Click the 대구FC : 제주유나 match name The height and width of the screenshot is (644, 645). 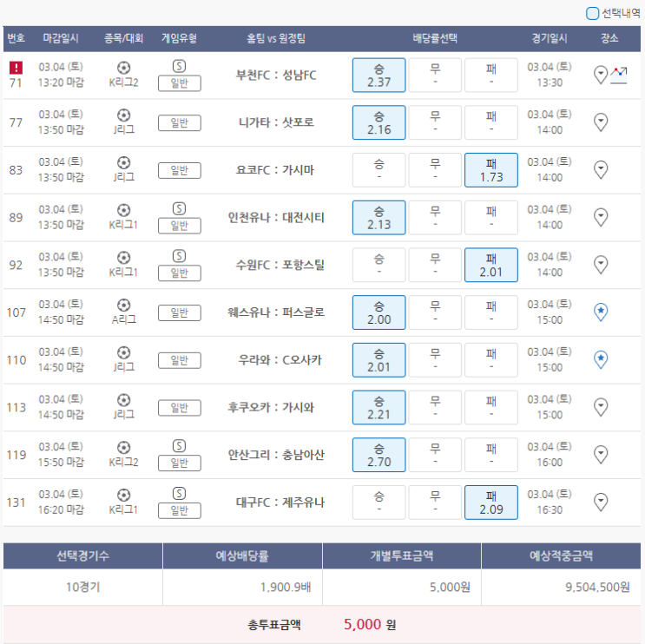coord(280,503)
